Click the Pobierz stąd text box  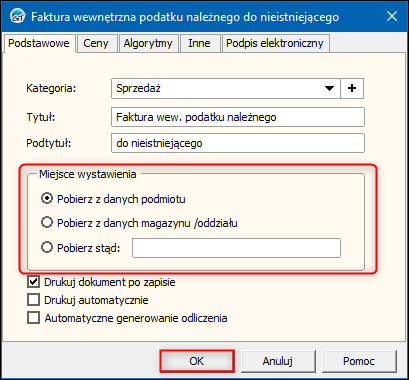(x=236, y=248)
